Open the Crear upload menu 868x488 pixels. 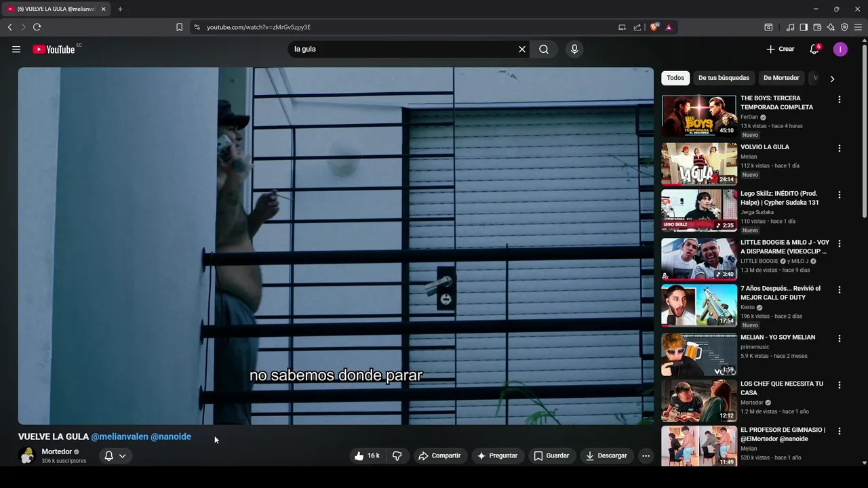click(780, 49)
